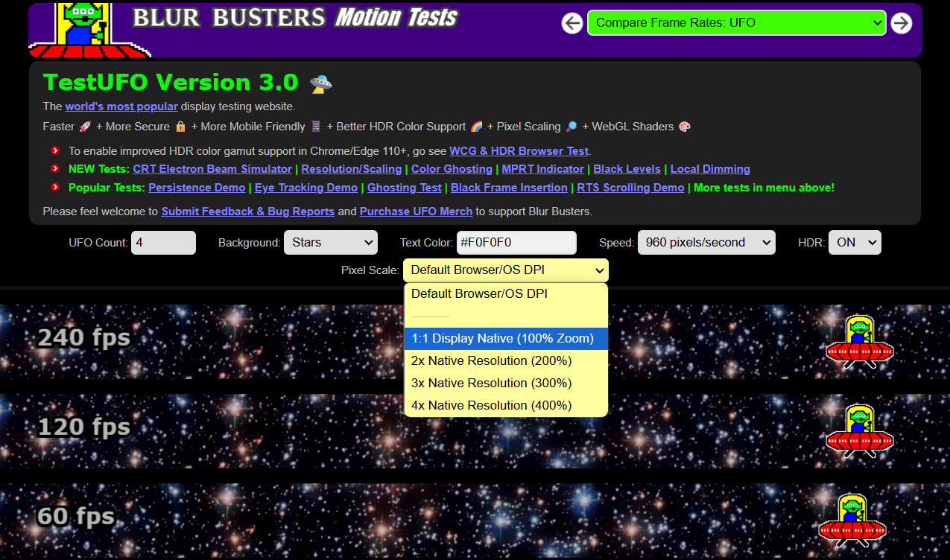The image size is (950, 560).
Task: Click the UFO Count input field
Action: 163,242
